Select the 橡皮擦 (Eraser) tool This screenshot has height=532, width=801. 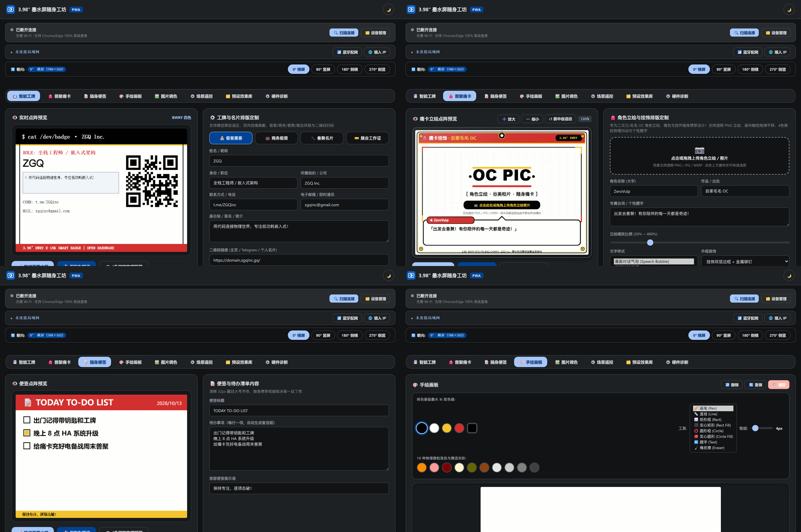pos(713,448)
